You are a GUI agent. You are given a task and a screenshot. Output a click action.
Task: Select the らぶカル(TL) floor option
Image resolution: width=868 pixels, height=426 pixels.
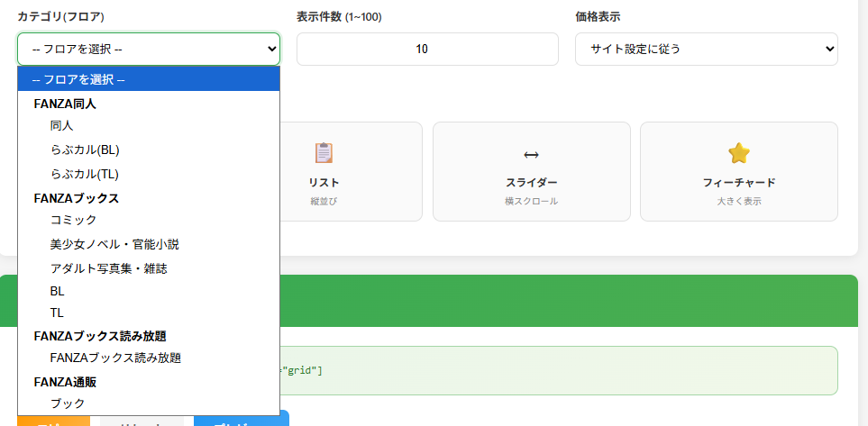coord(85,174)
